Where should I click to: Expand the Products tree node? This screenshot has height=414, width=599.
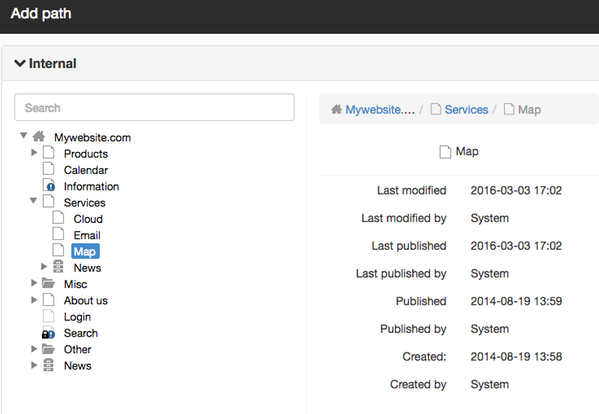(34, 153)
